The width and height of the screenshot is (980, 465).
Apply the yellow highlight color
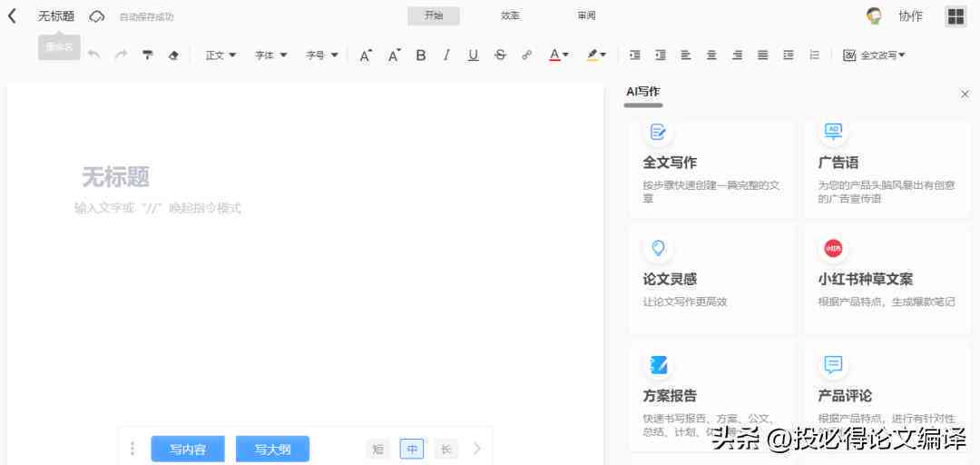coord(592,55)
